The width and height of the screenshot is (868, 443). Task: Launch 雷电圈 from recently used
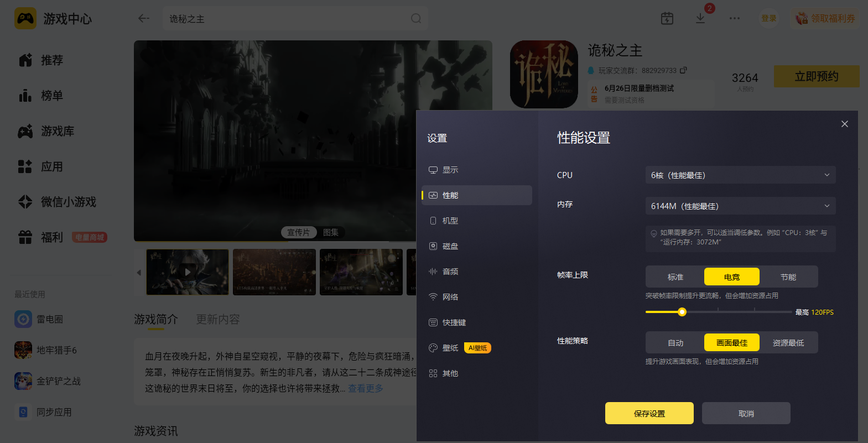pos(39,319)
